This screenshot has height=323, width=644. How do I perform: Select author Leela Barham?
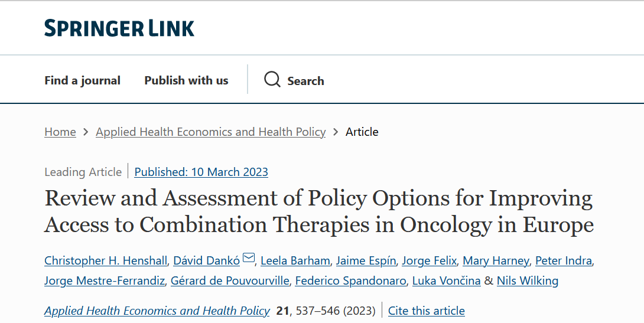tap(295, 260)
